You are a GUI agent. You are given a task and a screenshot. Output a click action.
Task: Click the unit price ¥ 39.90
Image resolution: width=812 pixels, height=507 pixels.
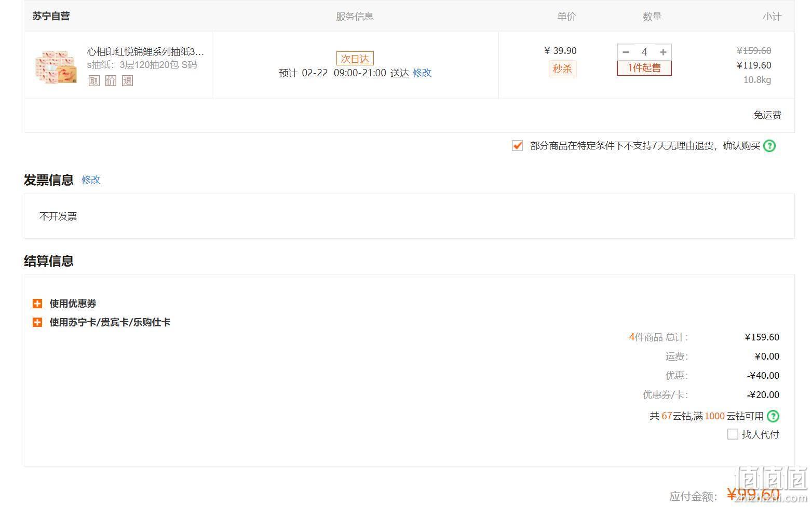[x=560, y=51]
